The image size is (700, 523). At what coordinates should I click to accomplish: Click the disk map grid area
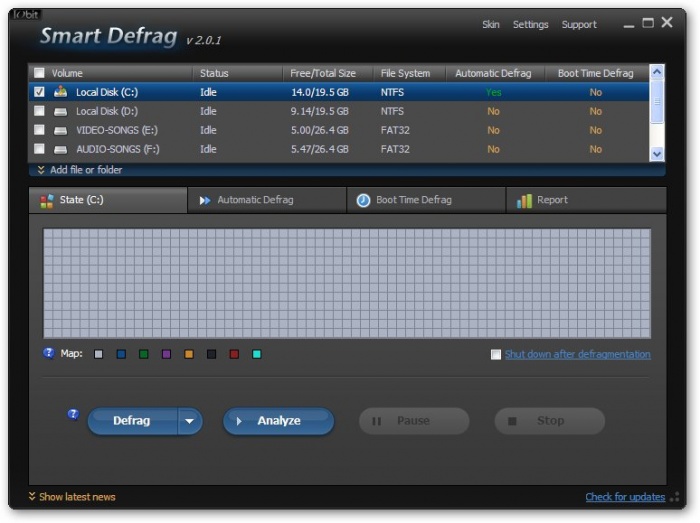point(347,283)
